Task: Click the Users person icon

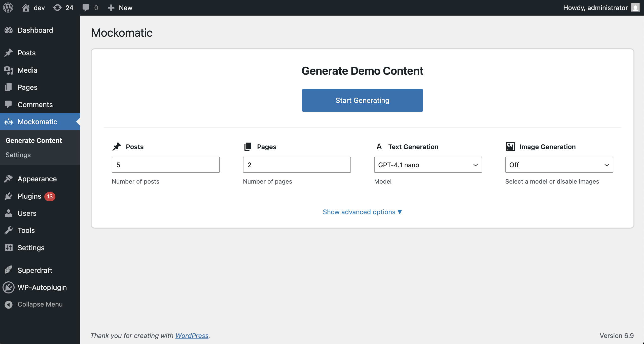Action: (8, 213)
